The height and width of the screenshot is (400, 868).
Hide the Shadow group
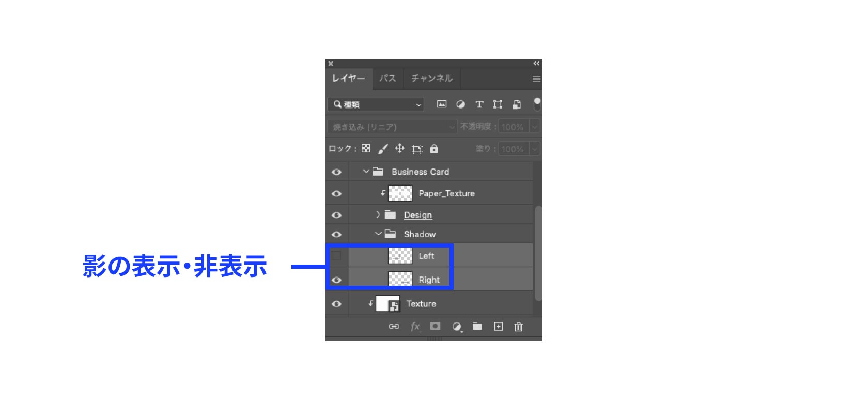(x=336, y=235)
